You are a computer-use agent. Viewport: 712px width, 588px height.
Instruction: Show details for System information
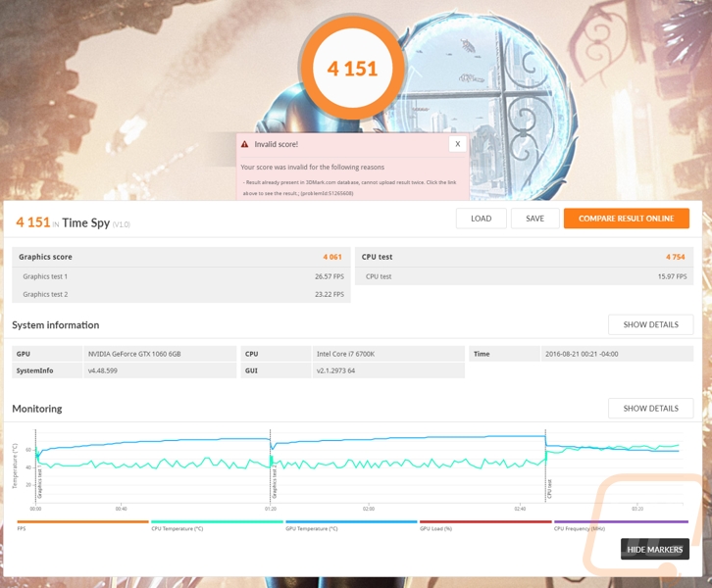click(x=650, y=324)
